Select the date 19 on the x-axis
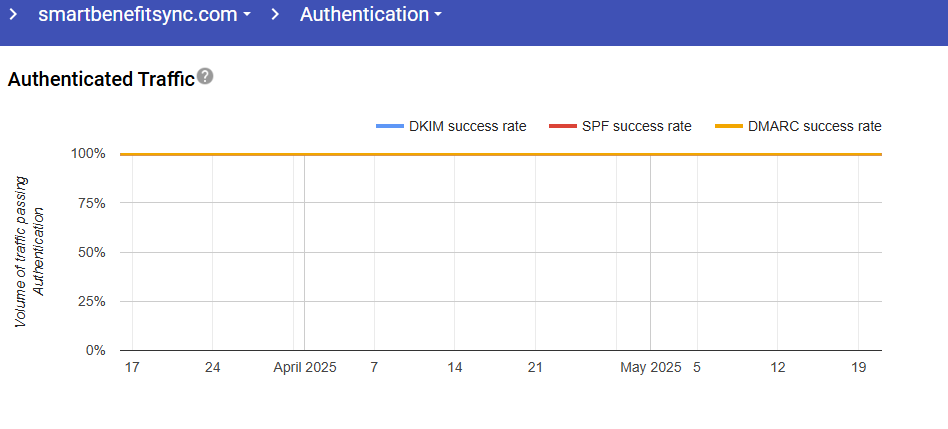 click(x=858, y=368)
